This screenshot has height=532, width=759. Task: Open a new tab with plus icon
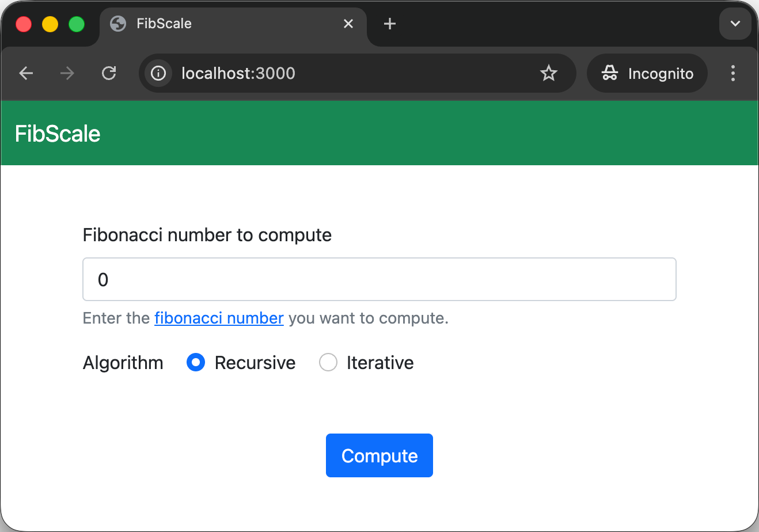[390, 24]
